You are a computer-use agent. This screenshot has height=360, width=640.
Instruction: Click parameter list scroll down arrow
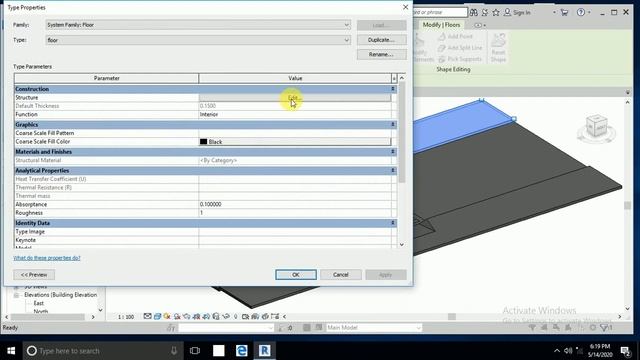[402, 244]
